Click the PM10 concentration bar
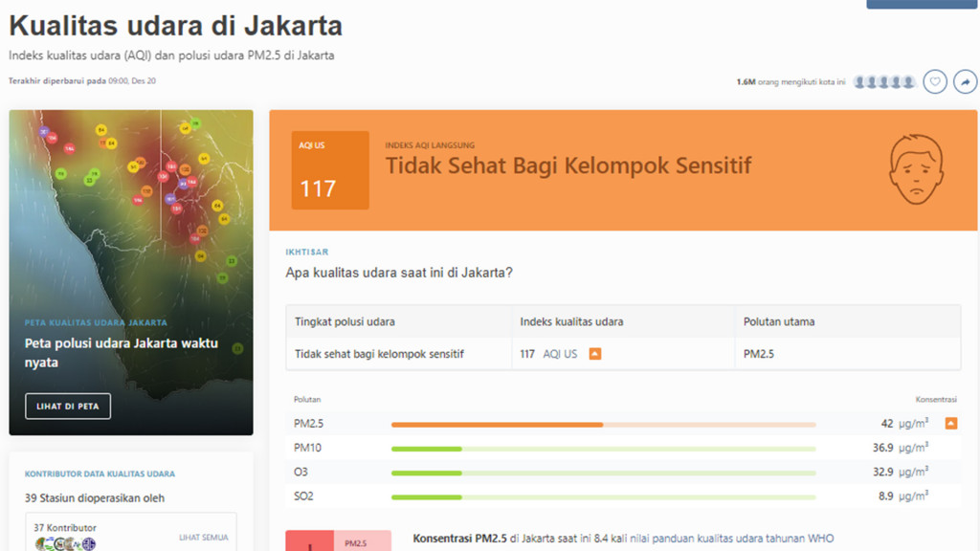This screenshot has width=980, height=551. pos(603,449)
